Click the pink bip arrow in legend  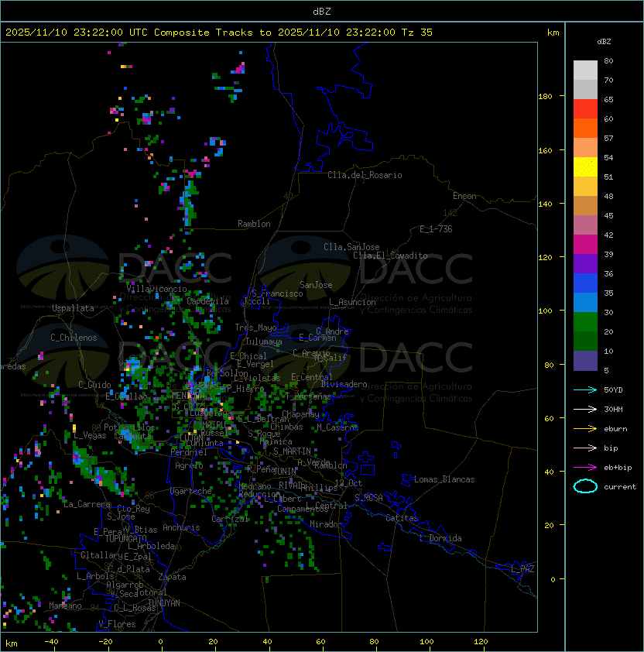point(585,448)
